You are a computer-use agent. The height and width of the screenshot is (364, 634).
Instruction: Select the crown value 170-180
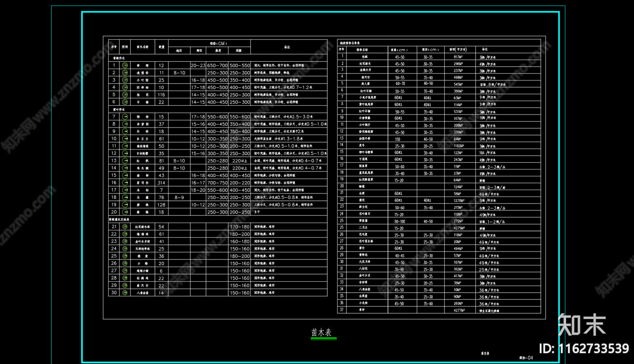coord(240,227)
